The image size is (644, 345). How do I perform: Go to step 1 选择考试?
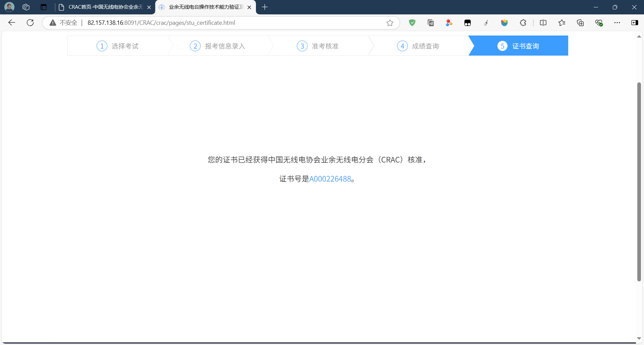(117, 46)
